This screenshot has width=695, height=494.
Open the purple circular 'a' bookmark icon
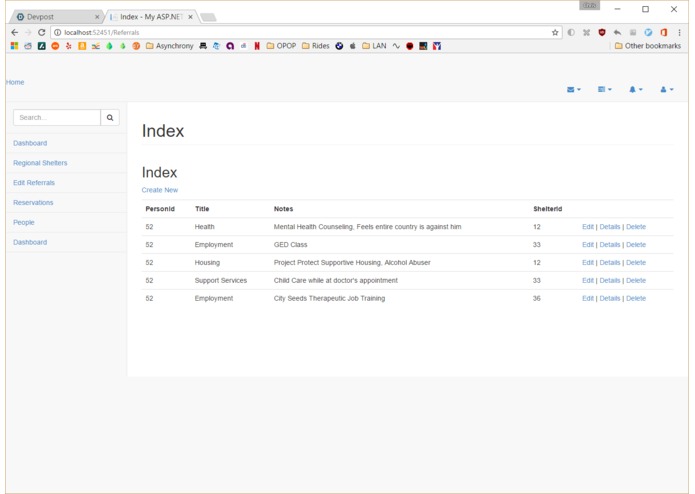[x=230, y=46]
